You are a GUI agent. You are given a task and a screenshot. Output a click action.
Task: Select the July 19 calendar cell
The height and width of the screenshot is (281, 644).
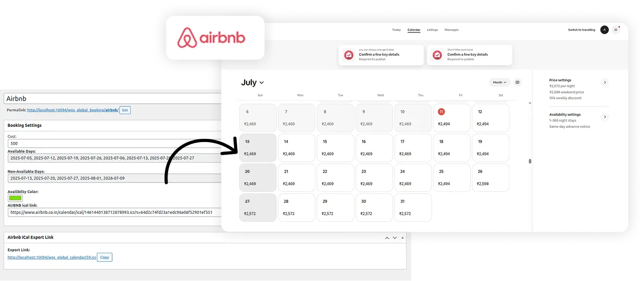(490, 148)
